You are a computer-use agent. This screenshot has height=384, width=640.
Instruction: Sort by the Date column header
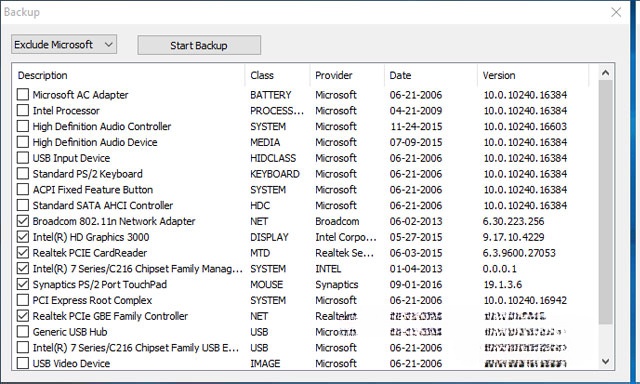tap(400, 75)
